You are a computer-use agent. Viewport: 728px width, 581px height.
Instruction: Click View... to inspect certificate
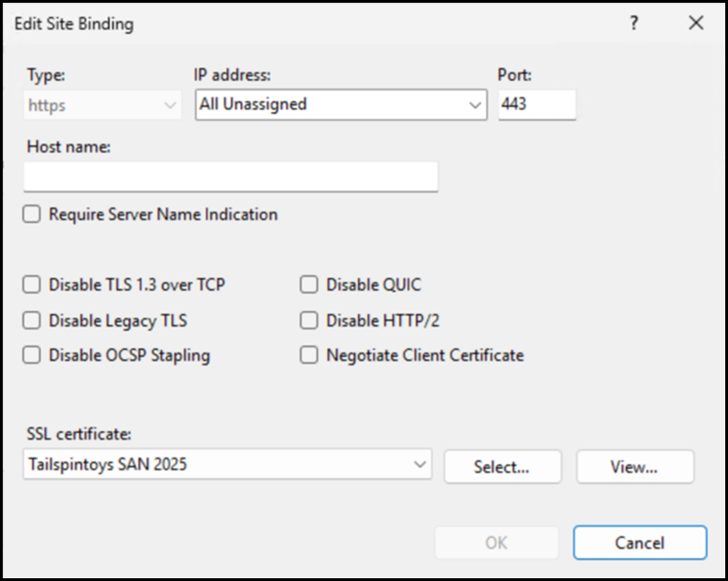click(x=634, y=467)
